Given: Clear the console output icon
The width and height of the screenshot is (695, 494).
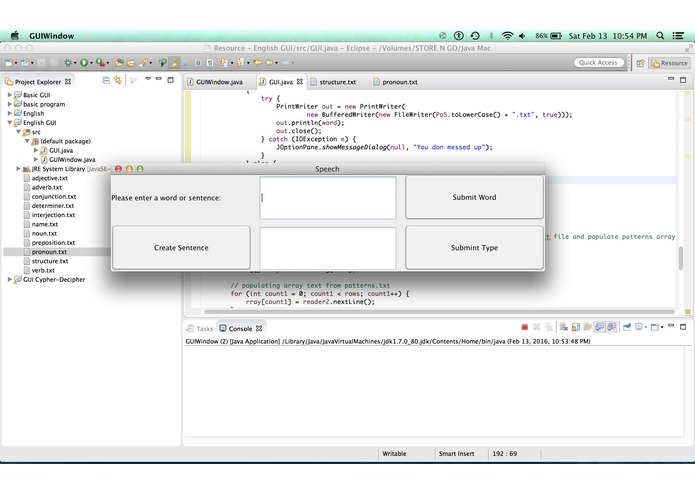Looking at the screenshot, I should (563, 327).
